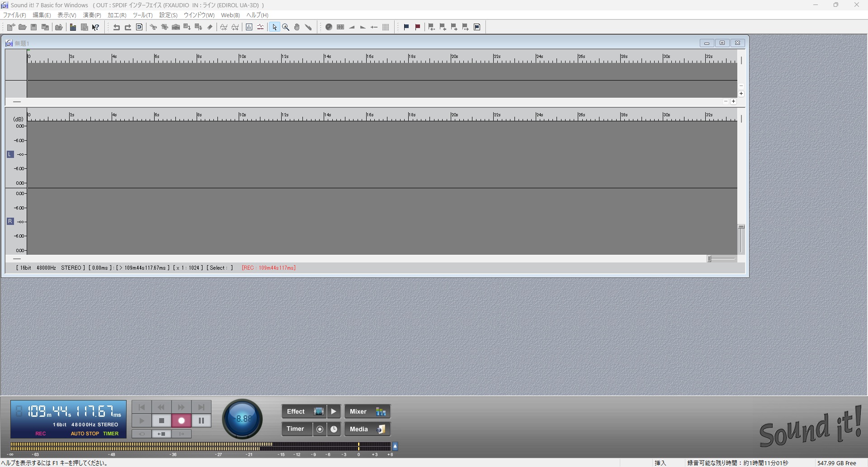The height and width of the screenshot is (467, 868).
Task: Select the R channel label
Action: tap(10, 221)
